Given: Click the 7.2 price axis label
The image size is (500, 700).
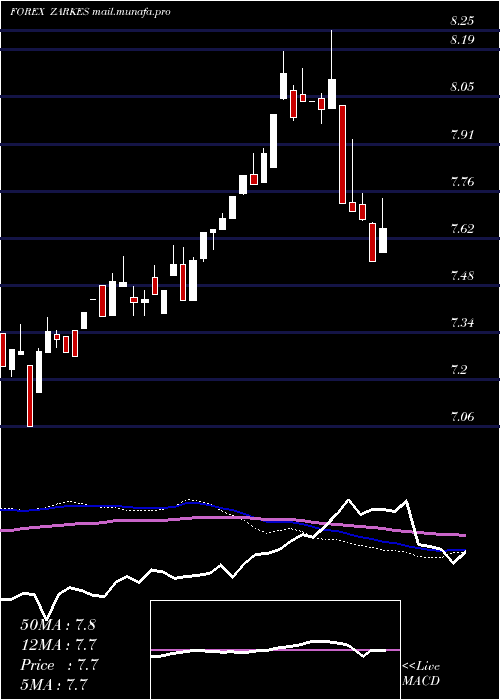Looking at the screenshot, I should pos(459,370).
